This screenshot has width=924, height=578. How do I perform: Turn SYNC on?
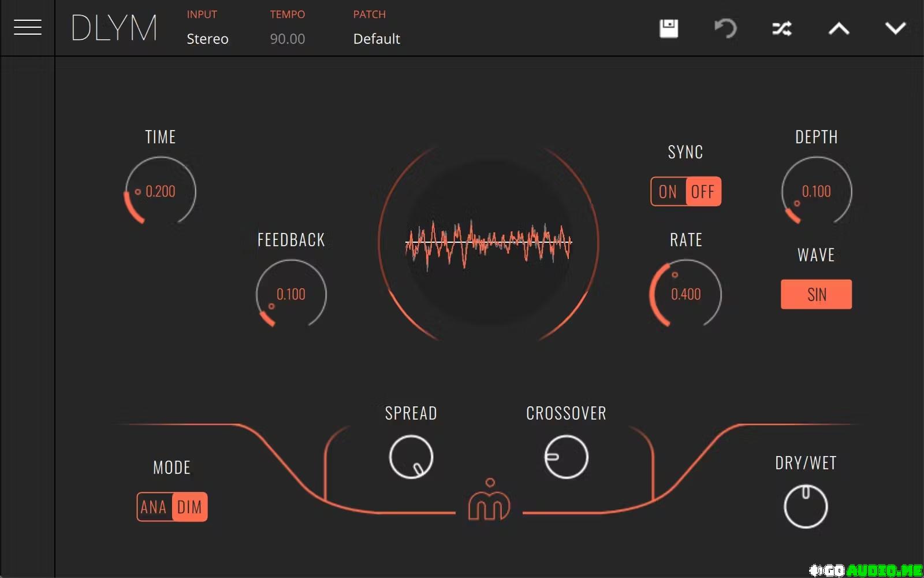(x=668, y=191)
